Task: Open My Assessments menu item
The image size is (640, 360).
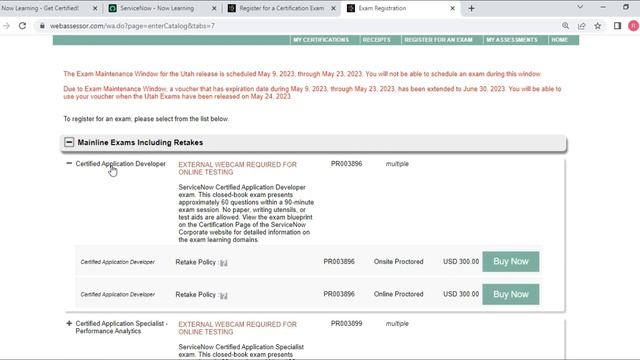Action: coord(512,40)
